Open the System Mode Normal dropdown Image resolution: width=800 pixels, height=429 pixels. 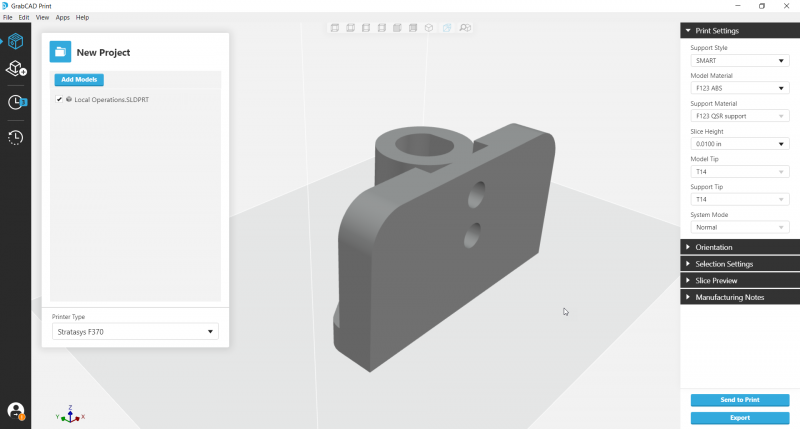click(740, 228)
